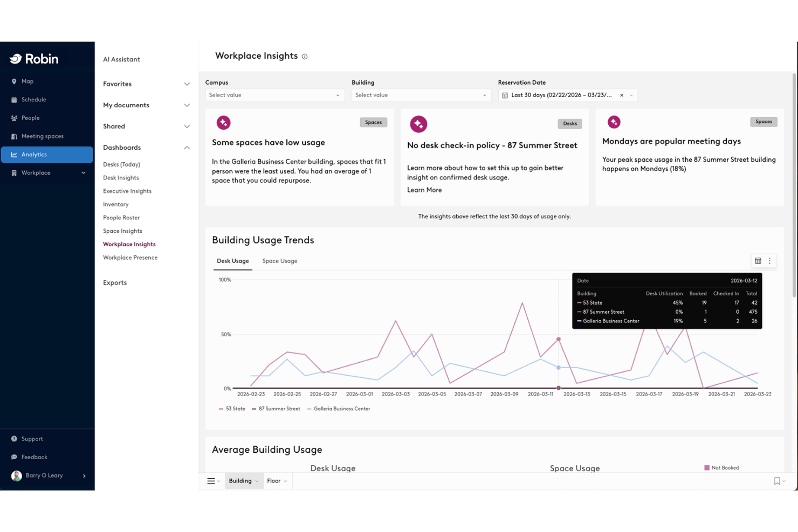
Task: Expand the Favorites section
Action: [x=187, y=84]
